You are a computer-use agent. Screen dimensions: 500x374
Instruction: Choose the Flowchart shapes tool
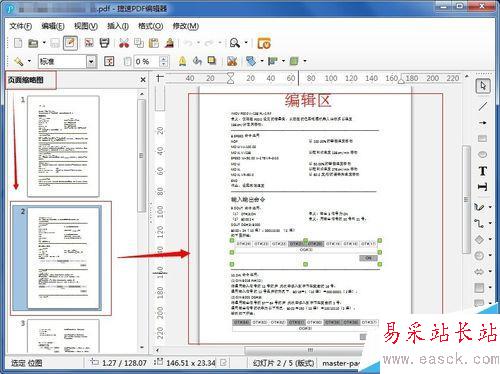click(479, 288)
